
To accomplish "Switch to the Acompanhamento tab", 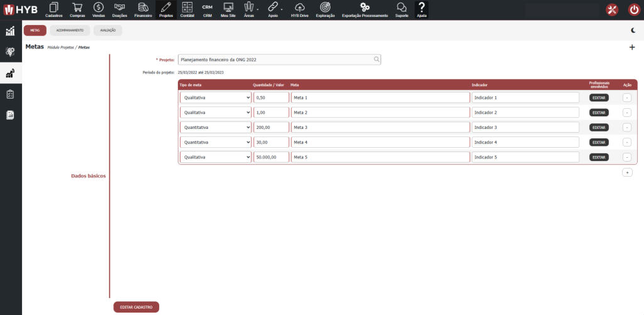I will click(70, 30).
